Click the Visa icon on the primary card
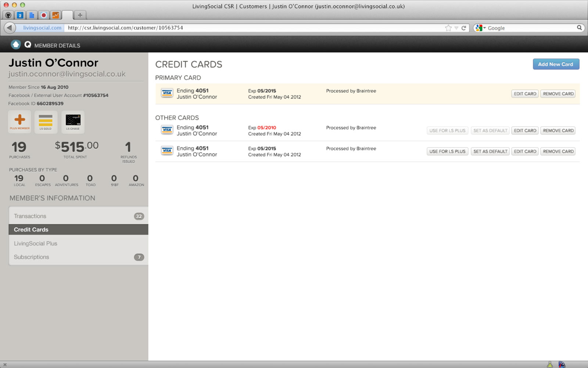This screenshot has width=588, height=368. 167,93
